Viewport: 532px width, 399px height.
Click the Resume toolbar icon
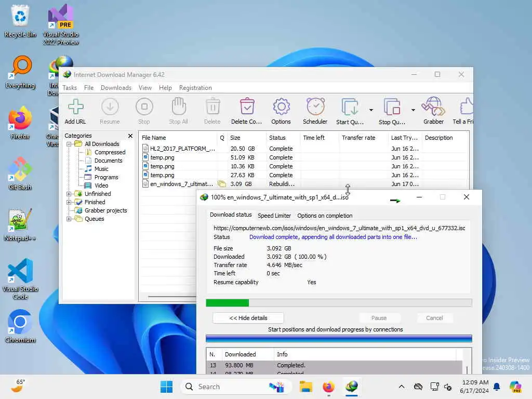pyautogui.click(x=110, y=111)
